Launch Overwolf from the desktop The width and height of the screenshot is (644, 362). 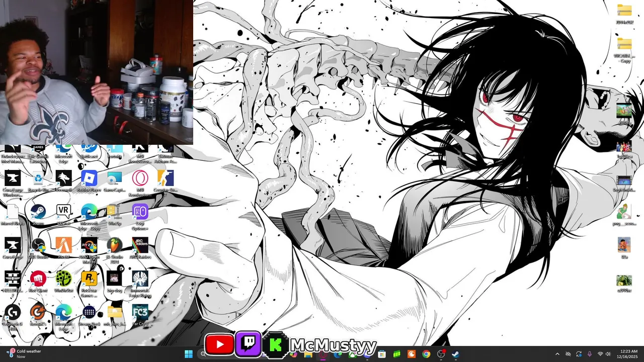[x=63, y=182]
